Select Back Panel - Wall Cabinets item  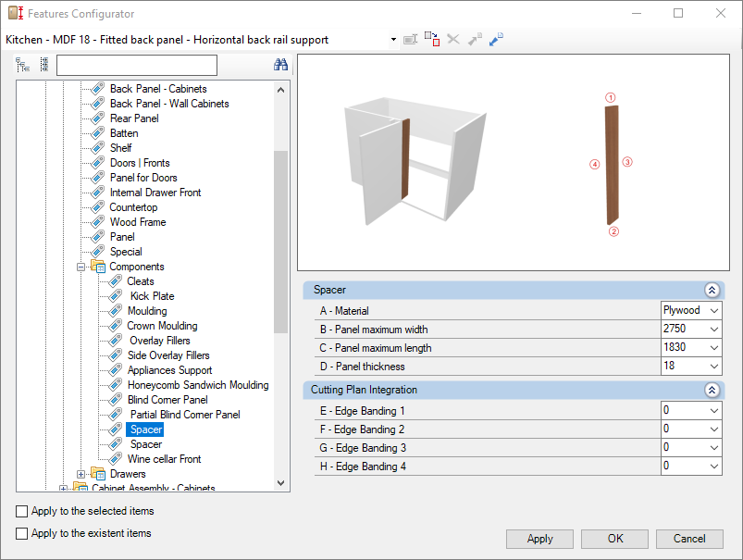[169, 104]
